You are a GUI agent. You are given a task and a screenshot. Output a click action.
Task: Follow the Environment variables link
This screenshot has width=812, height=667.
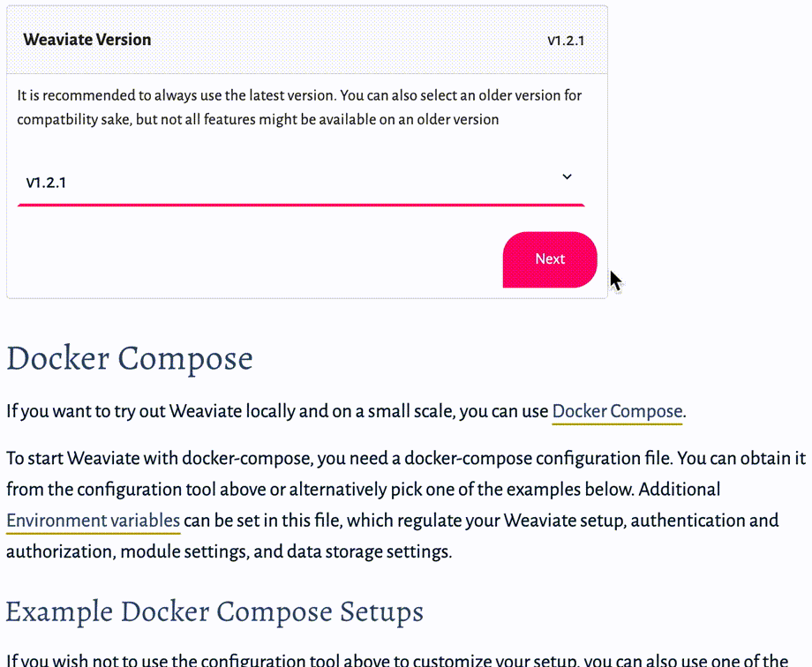pos(94,521)
